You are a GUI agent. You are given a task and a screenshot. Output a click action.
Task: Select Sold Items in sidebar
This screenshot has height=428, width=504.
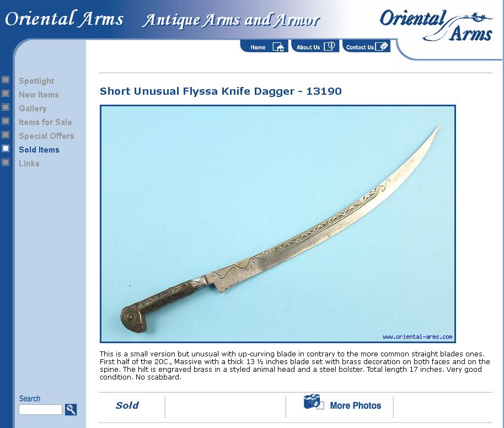click(39, 150)
